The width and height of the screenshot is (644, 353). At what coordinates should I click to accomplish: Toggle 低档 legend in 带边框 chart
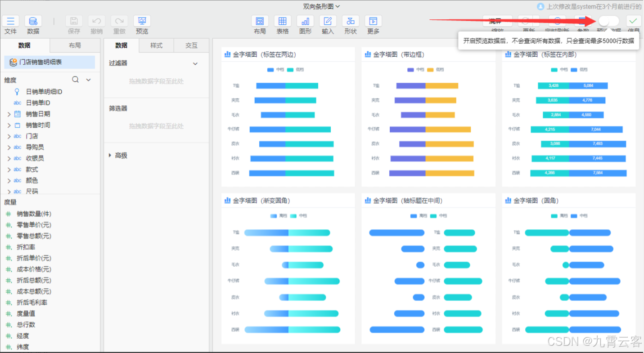(436, 70)
